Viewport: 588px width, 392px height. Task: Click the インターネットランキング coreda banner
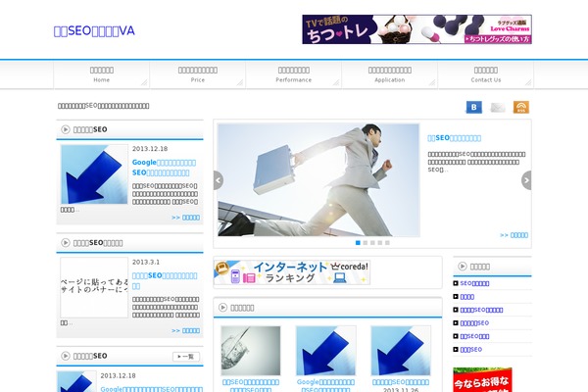292,272
